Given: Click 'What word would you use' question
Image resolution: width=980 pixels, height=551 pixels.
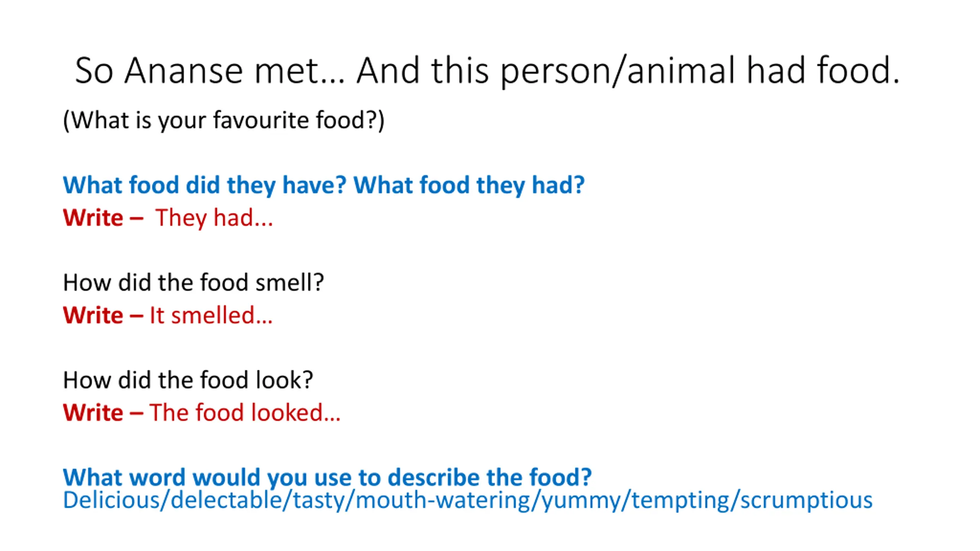Looking at the screenshot, I should click(x=327, y=478).
